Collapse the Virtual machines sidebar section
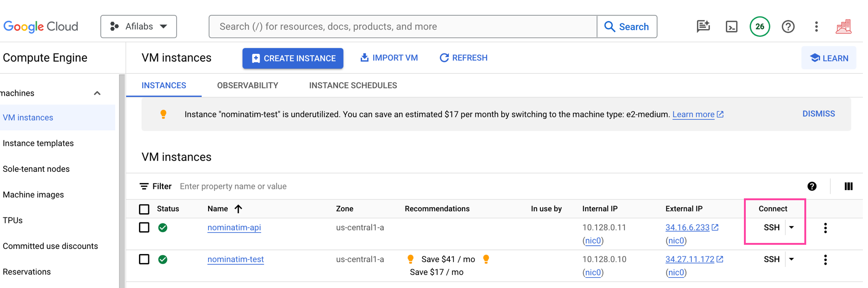The image size is (868, 288). coord(97,93)
